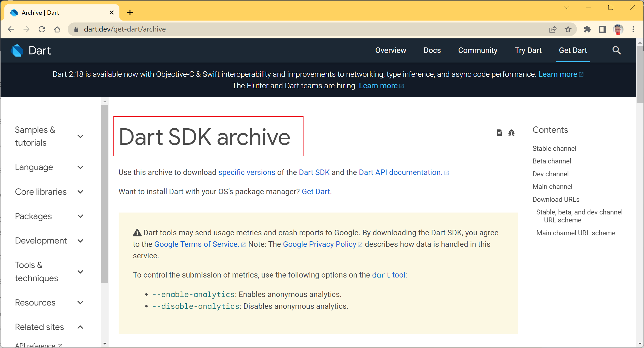Click the page scroll-down arrow
This screenshot has width=644, height=348.
pyautogui.click(x=640, y=344)
